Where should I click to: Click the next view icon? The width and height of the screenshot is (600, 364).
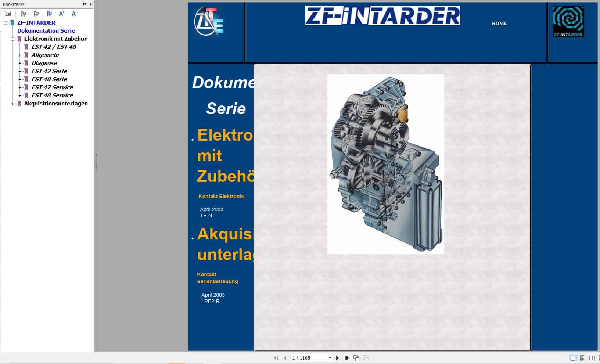tap(366, 358)
